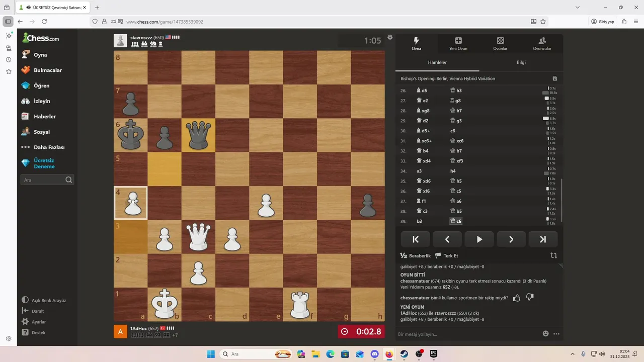Select move 33 xd4 in move list

(424, 161)
